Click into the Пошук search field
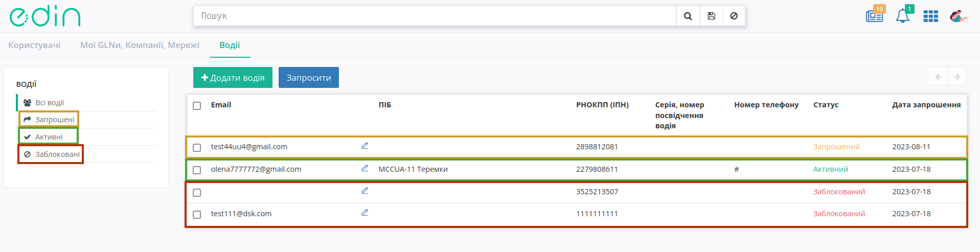 [435, 16]
